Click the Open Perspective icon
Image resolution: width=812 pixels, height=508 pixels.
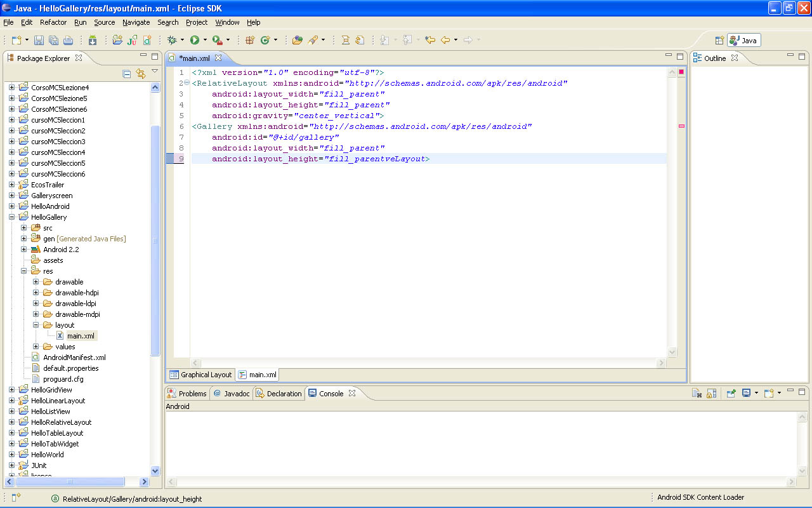point(719,40)
